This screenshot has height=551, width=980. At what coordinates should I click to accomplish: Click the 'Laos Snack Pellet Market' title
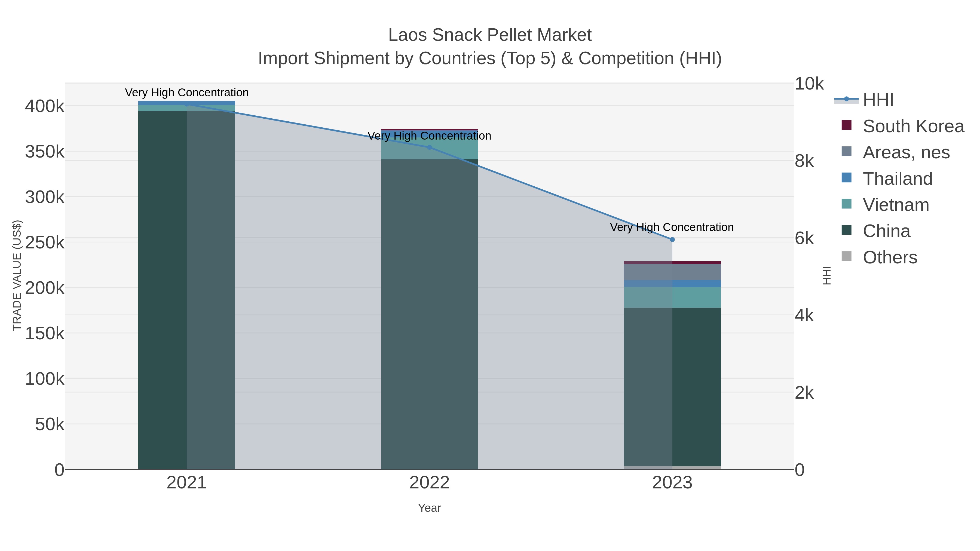coord(490,35)
